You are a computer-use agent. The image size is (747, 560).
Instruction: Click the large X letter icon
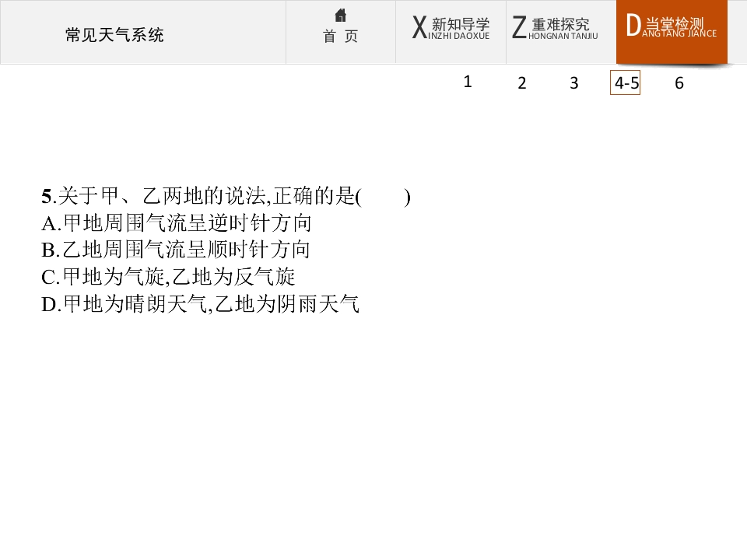[x=419, y=27]
